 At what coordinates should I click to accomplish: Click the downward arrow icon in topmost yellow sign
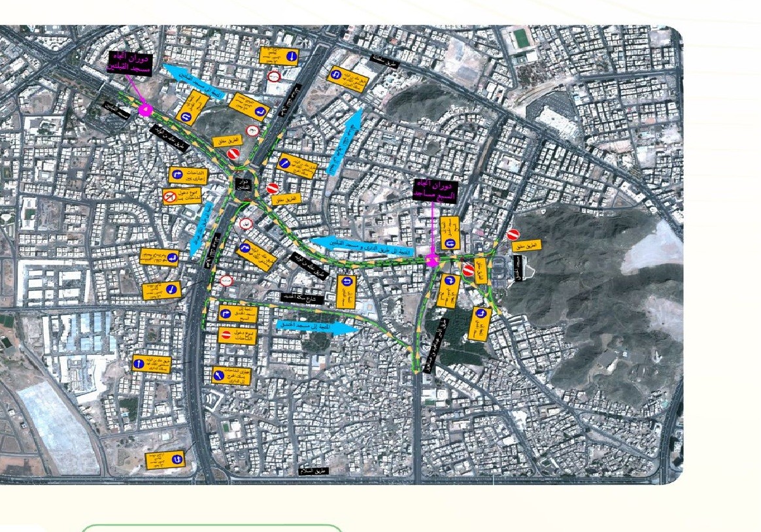coord(291,58)
